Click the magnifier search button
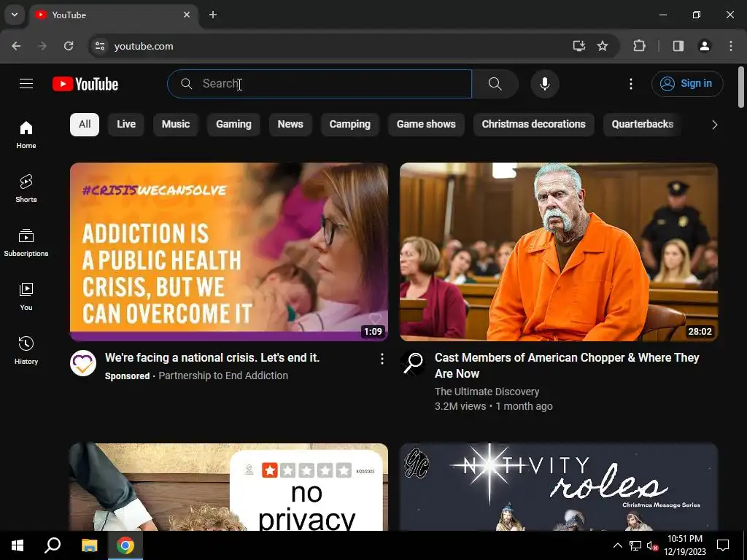 point(495,84)
